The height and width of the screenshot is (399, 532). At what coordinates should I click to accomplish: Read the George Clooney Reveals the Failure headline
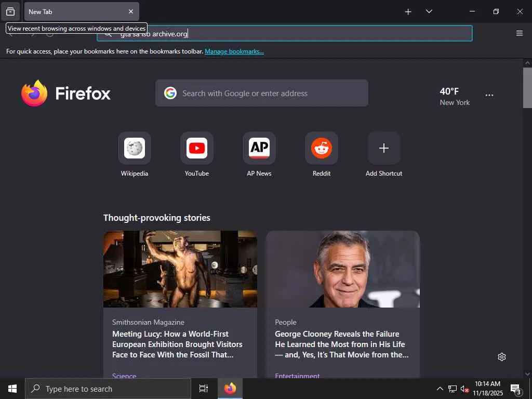coord(342,344)
